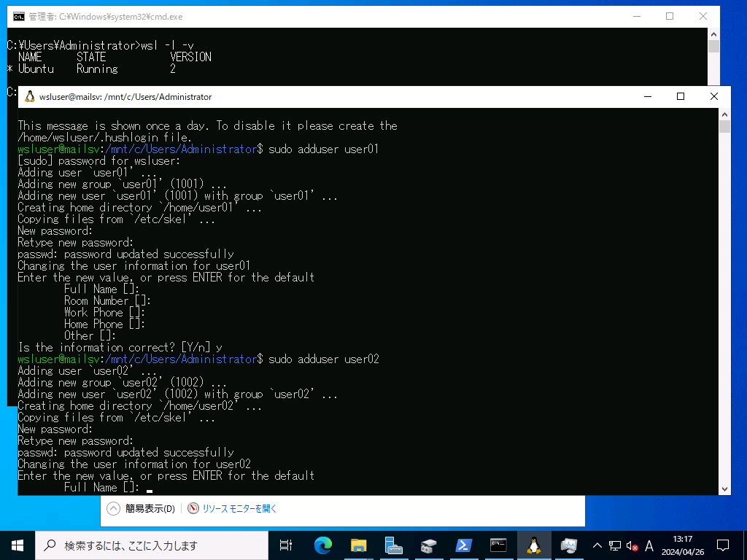The image size is (747, 560).
Task: Open the Start menu
Action: 16,545
